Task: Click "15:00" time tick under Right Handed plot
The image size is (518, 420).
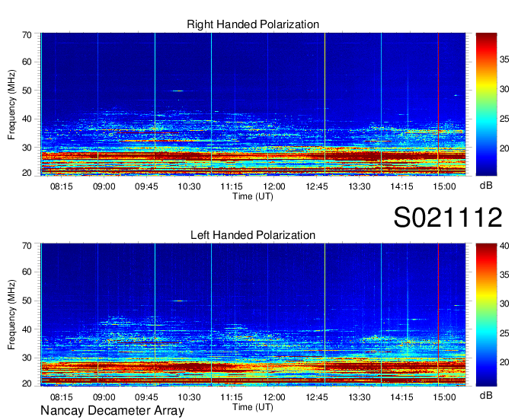Action: [444, 186]
